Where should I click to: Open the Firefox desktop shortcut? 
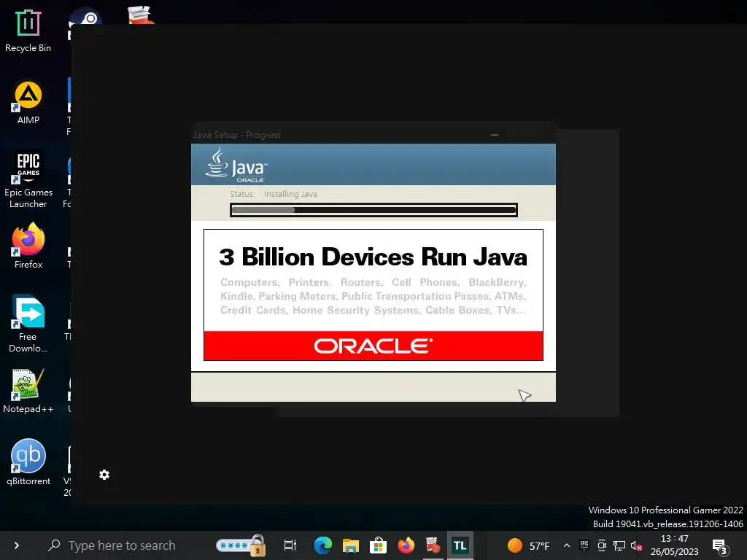(x=28, y=246)
